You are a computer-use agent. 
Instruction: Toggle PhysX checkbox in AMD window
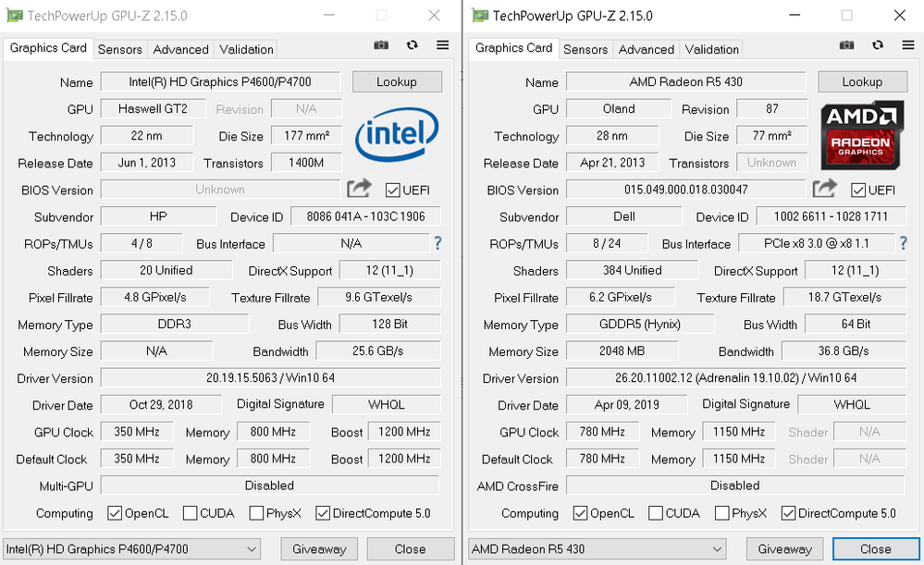[x=721, y=513]
